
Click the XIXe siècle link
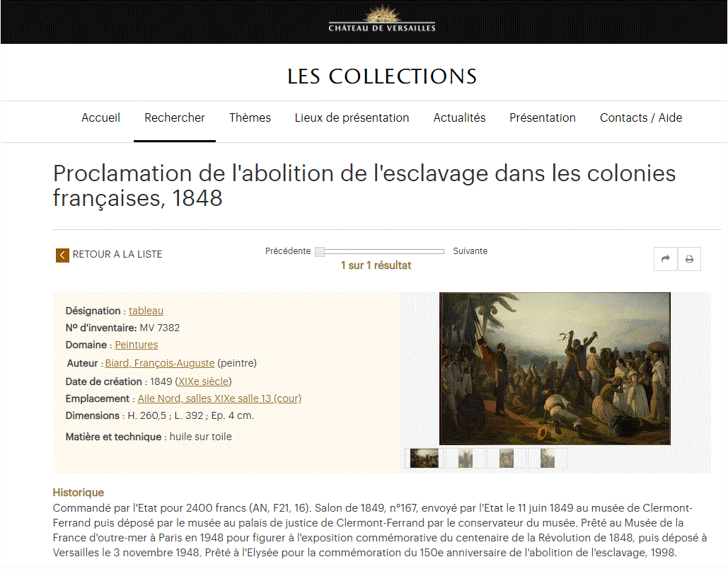(203, 381)
